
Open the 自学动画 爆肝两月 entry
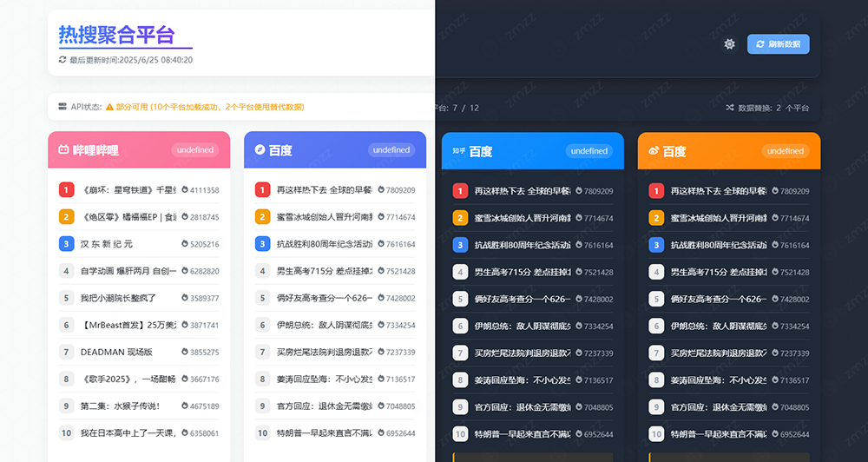pyautogui.click(x=128, y=271)
